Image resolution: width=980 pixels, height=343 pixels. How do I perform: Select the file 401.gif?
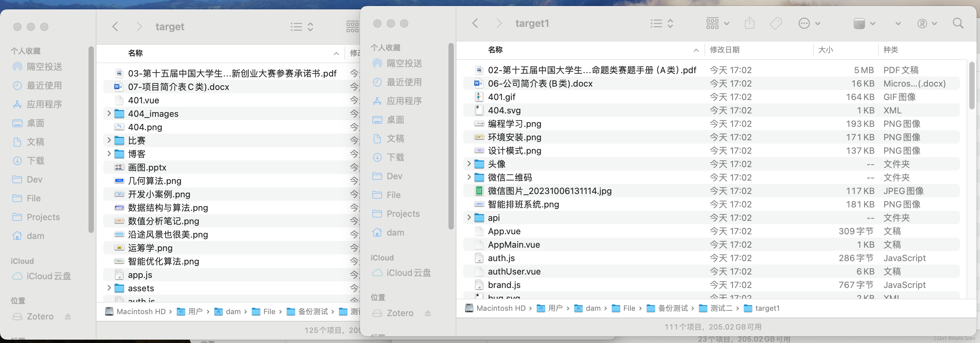pyautogui.click(x=711, y=97)
